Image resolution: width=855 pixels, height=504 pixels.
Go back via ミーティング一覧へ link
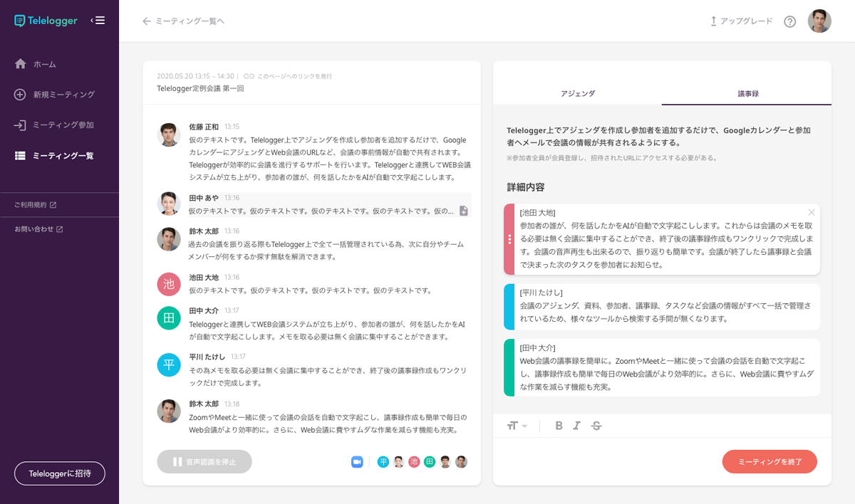183,21
